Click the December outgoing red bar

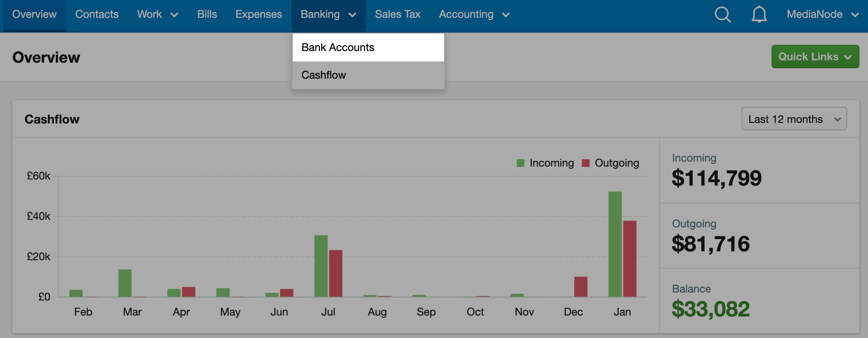coord(581,287)
